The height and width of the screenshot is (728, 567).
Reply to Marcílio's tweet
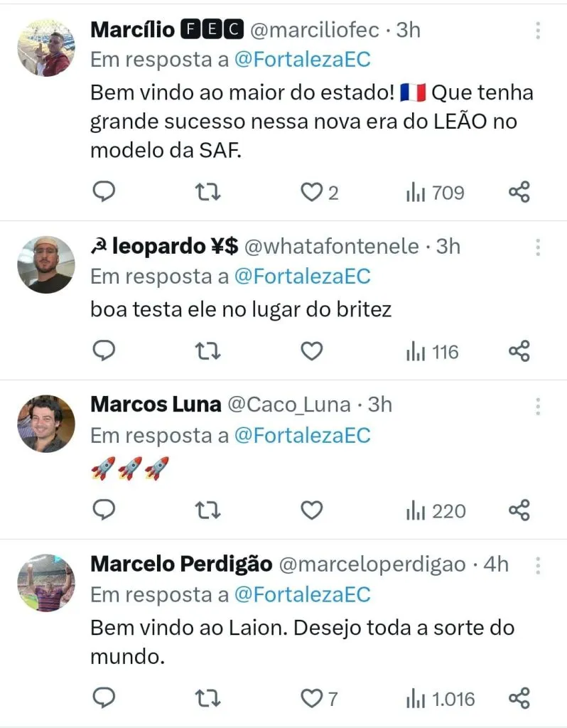click(104, 192)
